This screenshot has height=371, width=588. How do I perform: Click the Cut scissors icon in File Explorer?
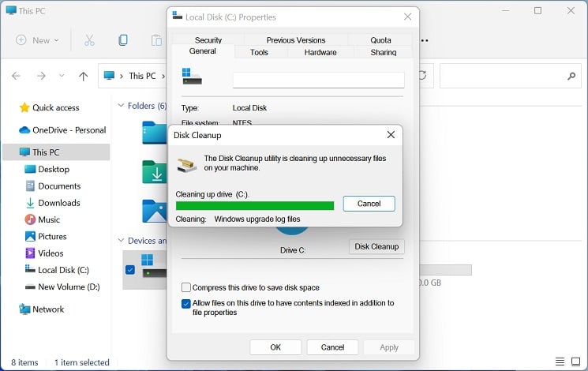tap(89, 40)
